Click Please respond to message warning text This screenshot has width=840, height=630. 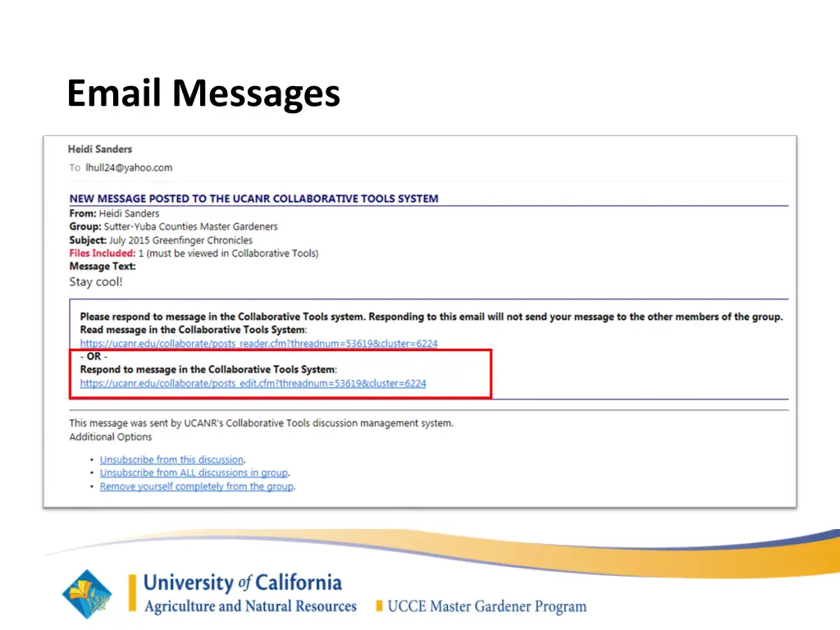click(431, 317)
